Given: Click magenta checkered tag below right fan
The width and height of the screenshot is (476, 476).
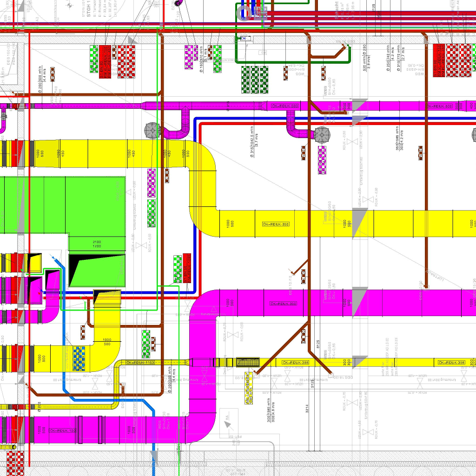Looking at the screenshot, I should [x=322, y=160].
